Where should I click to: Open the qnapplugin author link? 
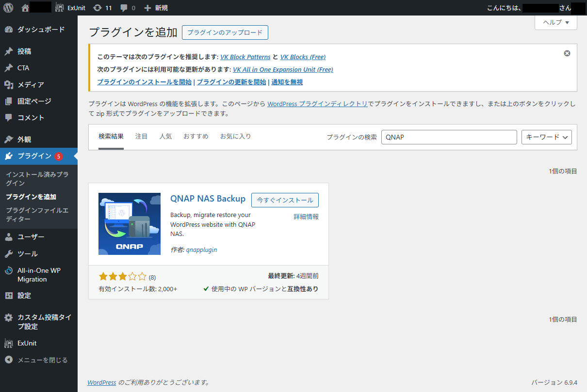pyautogui.click(x=201, y=250)
